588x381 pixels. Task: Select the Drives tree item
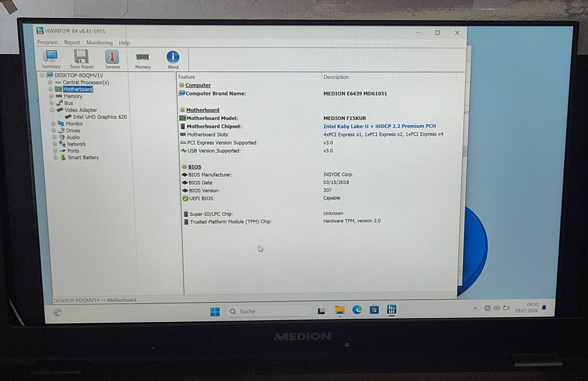(73, 130)
